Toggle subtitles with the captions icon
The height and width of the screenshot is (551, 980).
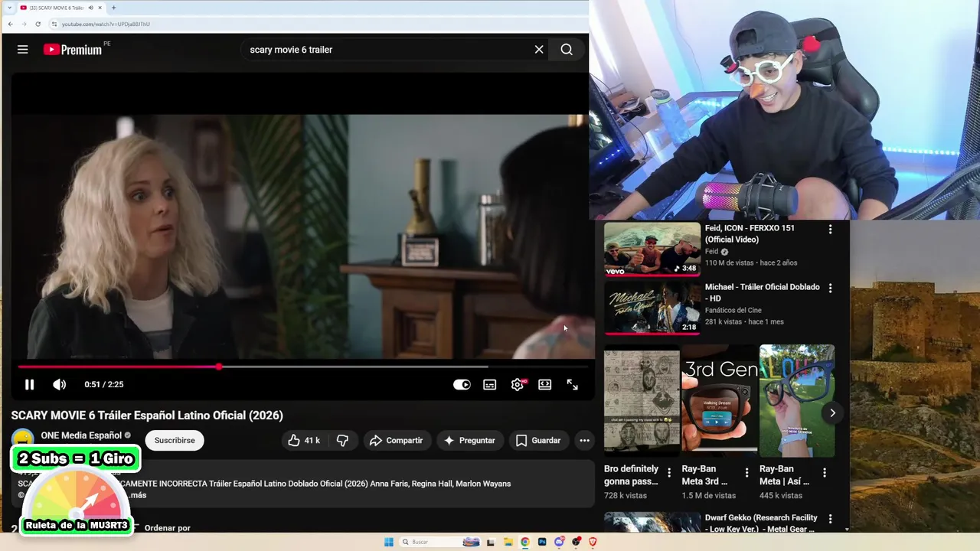490,384
